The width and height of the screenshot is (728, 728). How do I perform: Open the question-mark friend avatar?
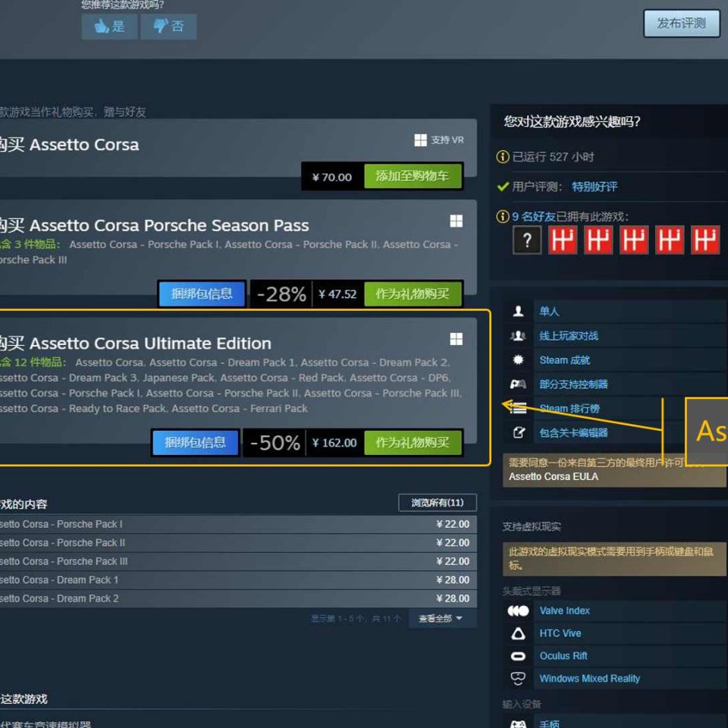tap(526, 240)
